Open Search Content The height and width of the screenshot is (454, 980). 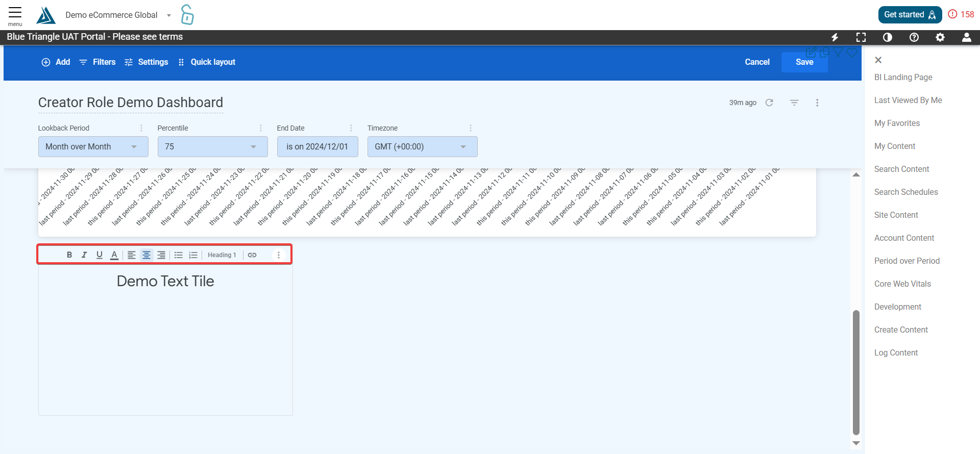tap(902, 169)
